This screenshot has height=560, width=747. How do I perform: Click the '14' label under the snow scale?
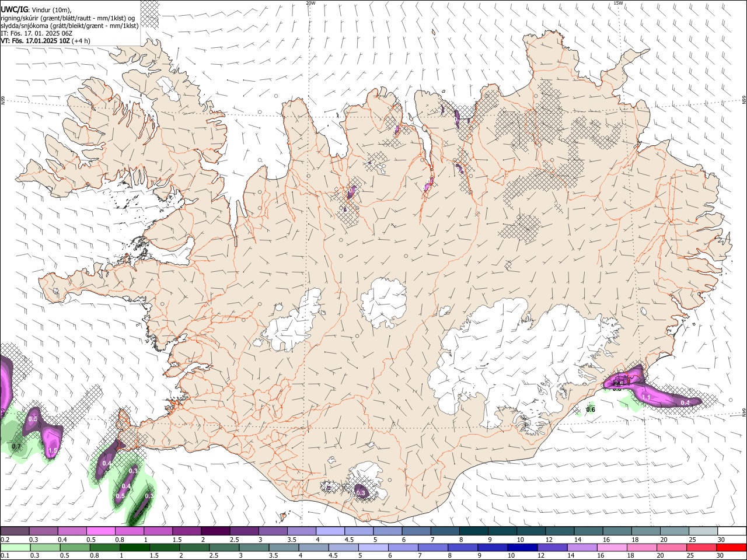pyautogui.click(x=578, y=540)
